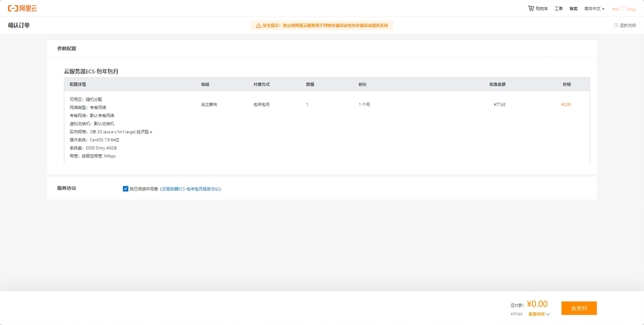Viewport: 644px width, 325px height.
Task: Open the 云服务器ECS-包年包月服务协议 link
Action: pyautogui.click(x=191, y=189)
